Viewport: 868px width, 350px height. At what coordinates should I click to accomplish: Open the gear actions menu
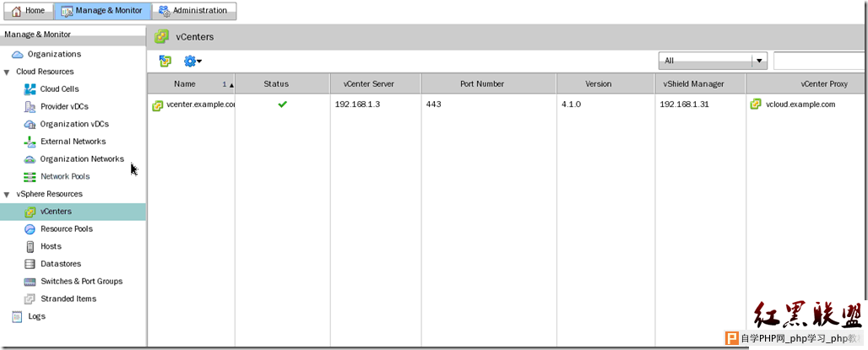(x=193, y=62)
